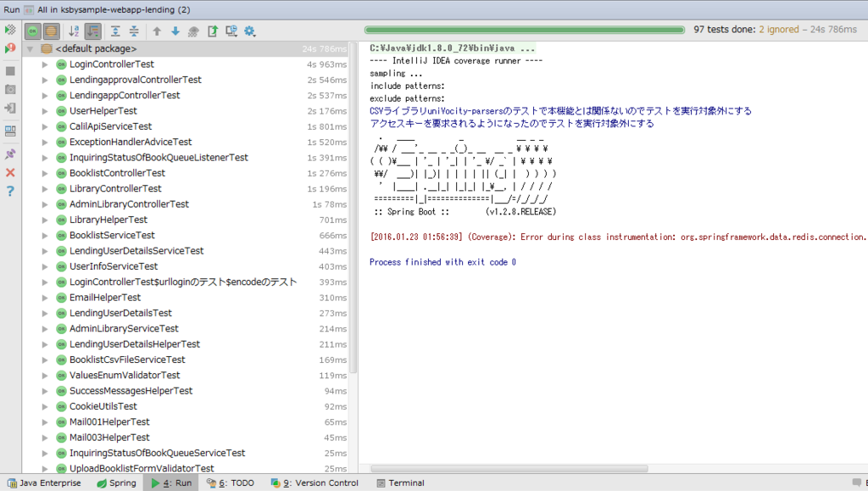Select Mail003HelperTest row
The width and height of the screenshot is (868, 491).
point(186,437)
